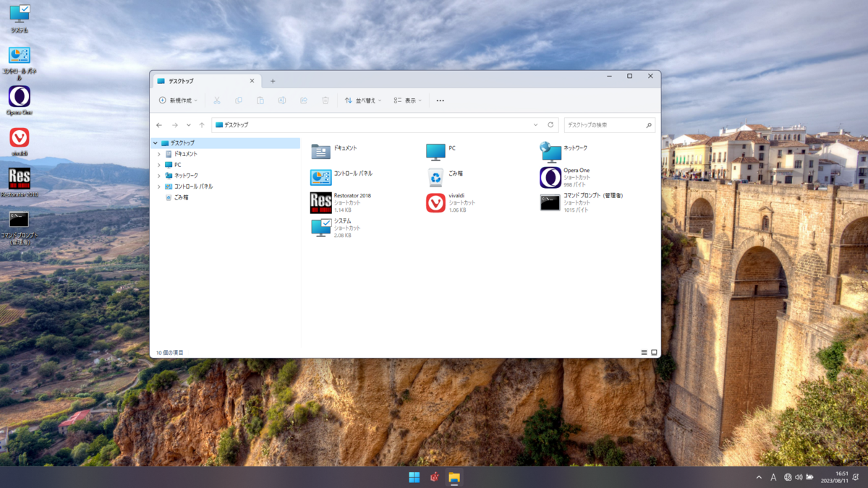Collapse the PC tree item in the sidebar
Screen dimensions: 868x488
[161, 164]
